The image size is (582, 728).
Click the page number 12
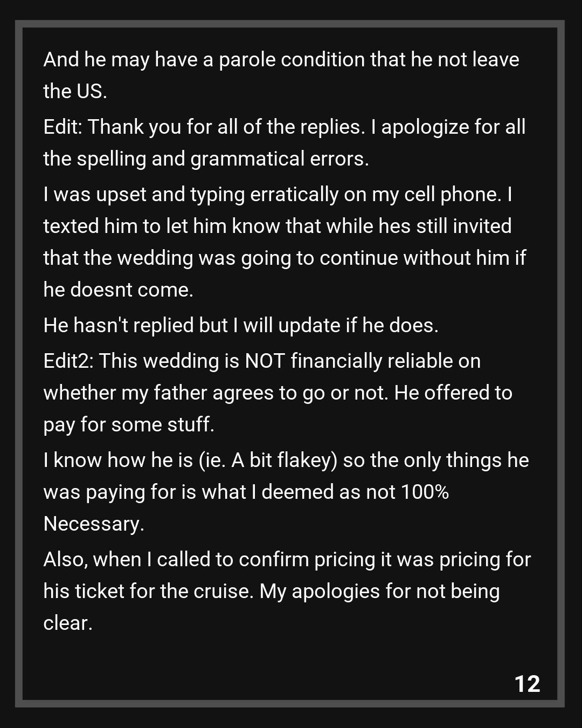(x=527, y=684)
